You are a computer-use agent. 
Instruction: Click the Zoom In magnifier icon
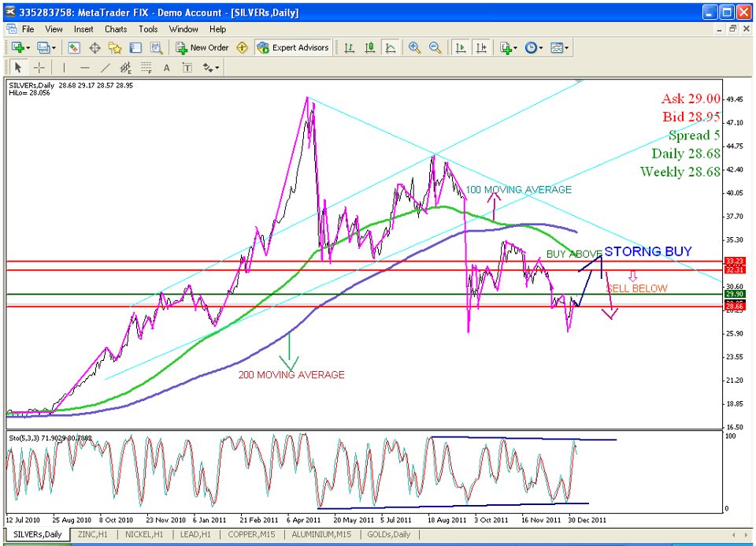coord(414,48)
